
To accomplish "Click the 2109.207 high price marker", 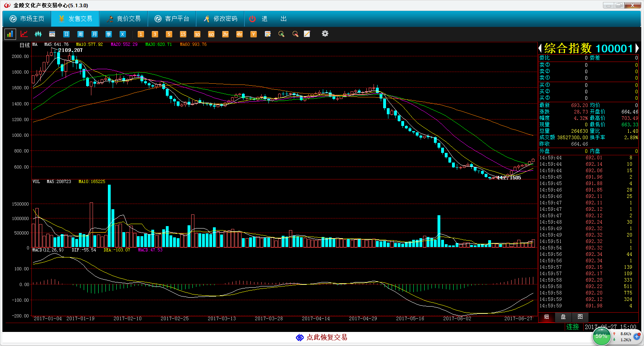I will point(70,50).
